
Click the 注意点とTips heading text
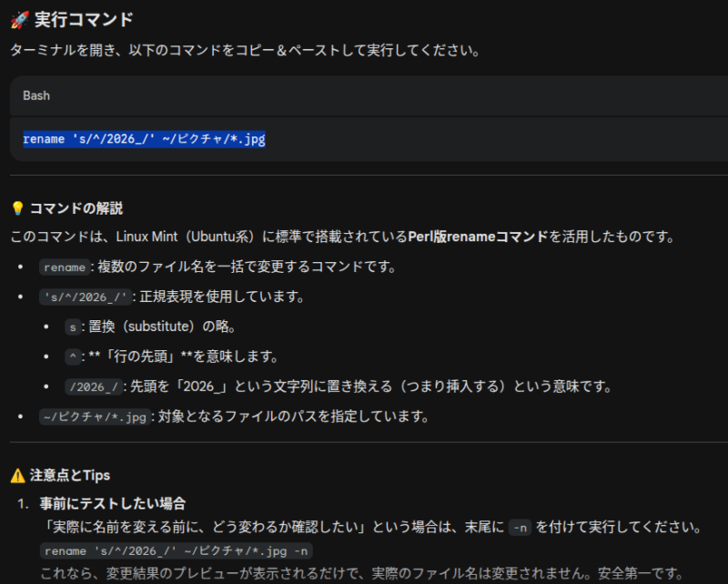(70, 475)
